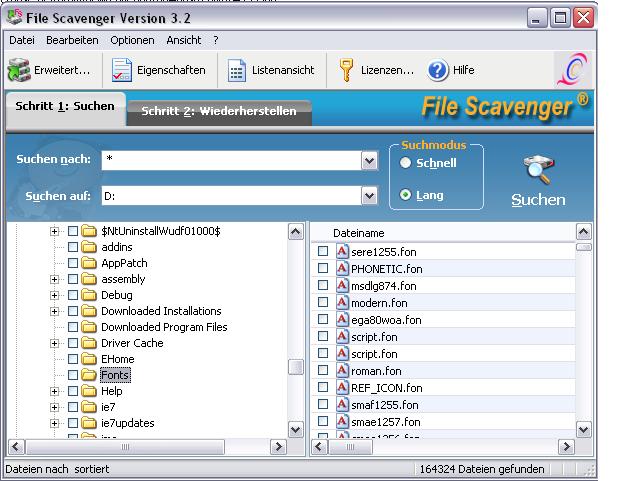Check the box for msdlg874.fon
Screen dimensions: 642x481
click(323, 285)
